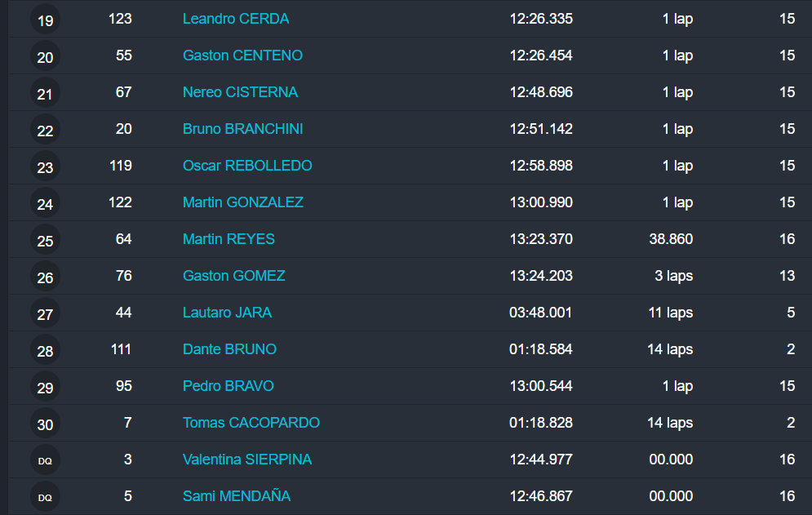Image resolution: width=812 pixels, height=515 pixels.
Task: Click the position 20 circle badge
Action: point(45,56)
